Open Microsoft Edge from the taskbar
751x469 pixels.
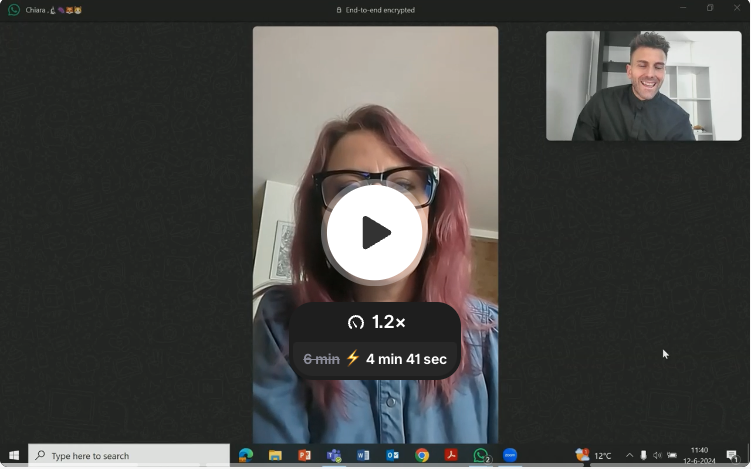246,456
